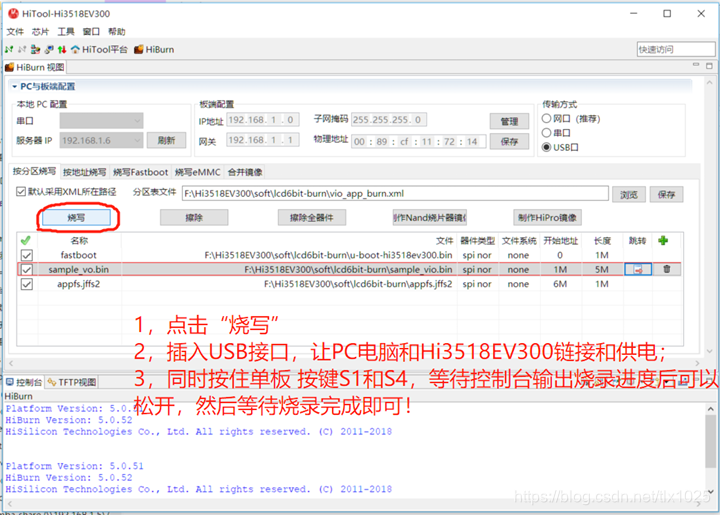Open the 服务器 IP dropdown
This screenshot has width=720, height=515.
101,140
